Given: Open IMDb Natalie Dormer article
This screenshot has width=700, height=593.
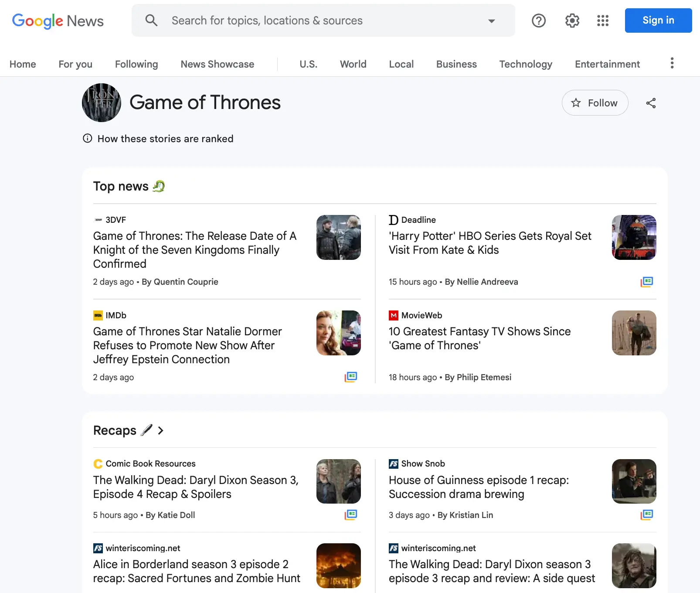Looking at the screenshot, I should [187, 345].
